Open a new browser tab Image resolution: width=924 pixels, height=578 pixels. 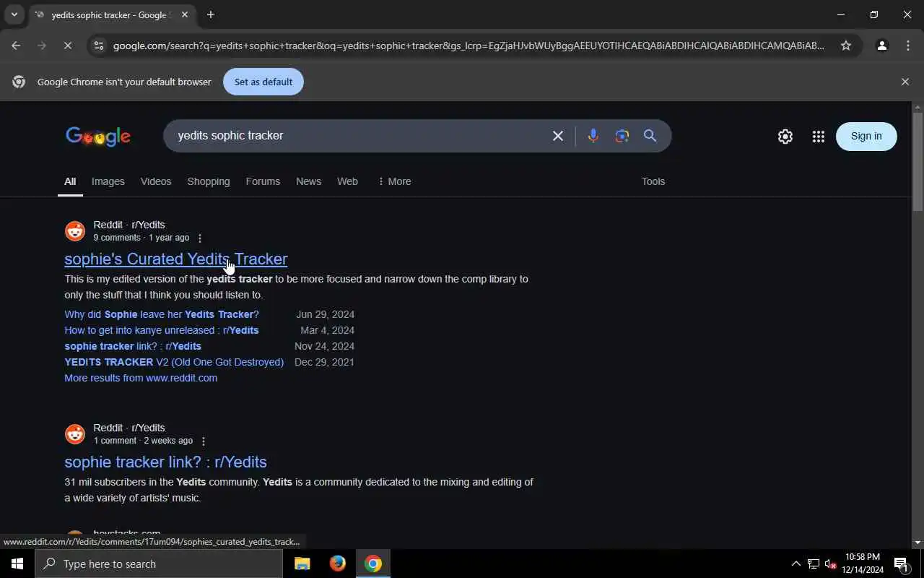[210, 14]
